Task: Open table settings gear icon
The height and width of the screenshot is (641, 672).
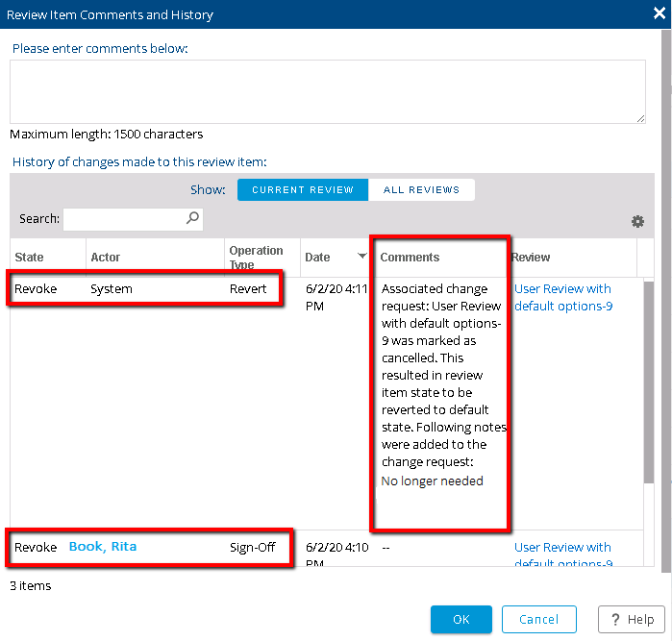Action: [637, 222]
